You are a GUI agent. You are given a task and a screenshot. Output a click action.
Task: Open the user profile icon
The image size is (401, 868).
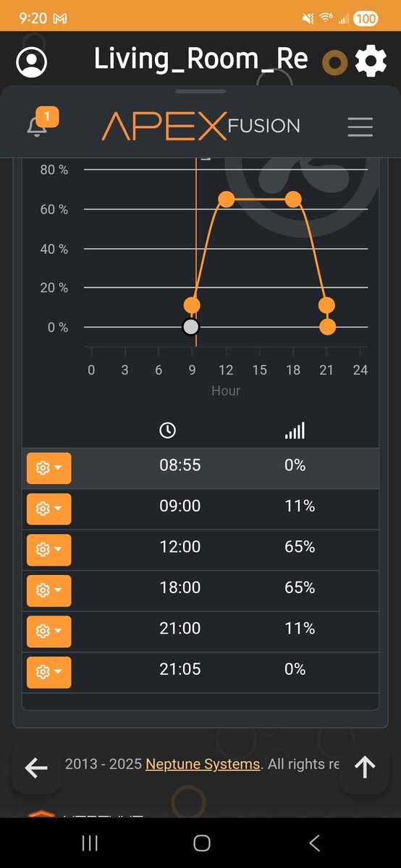pyautogui.click(x=31, y=62)
